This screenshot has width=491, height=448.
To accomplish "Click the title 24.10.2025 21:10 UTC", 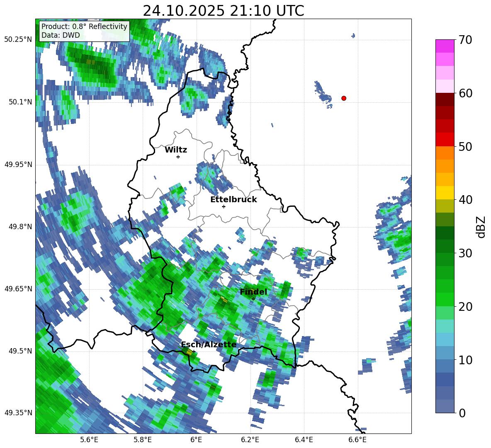I will (223, 11).
